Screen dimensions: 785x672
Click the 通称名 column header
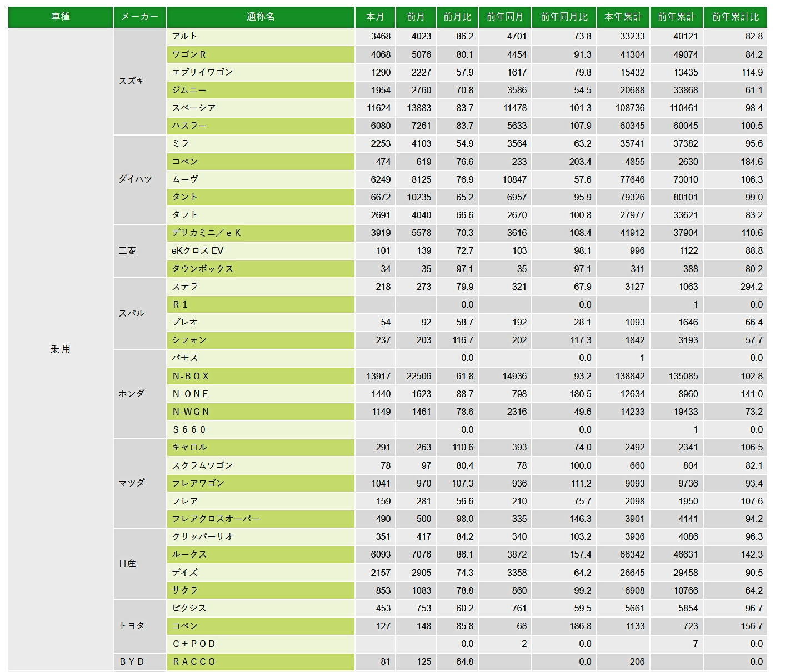(261, 17)
